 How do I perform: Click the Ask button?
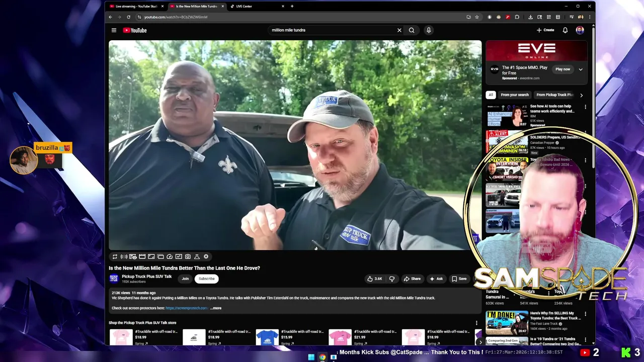[x=436, y=279]
